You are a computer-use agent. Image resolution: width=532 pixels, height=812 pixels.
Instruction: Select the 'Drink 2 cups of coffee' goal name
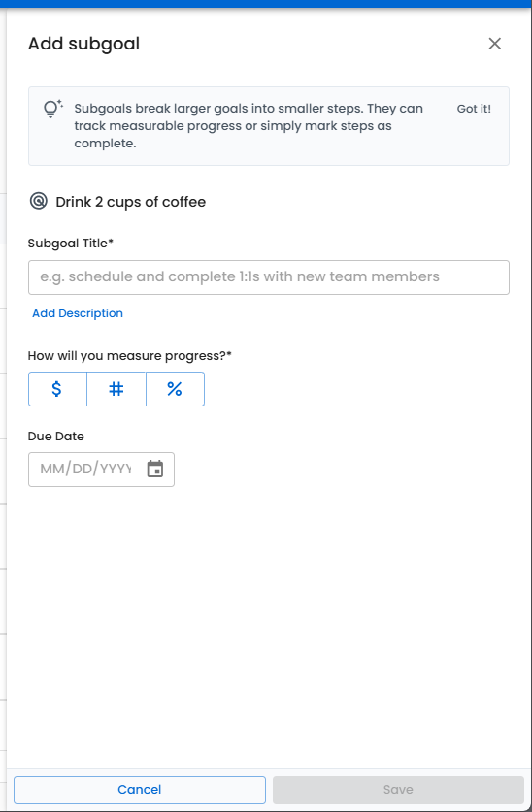pos(130,202)
